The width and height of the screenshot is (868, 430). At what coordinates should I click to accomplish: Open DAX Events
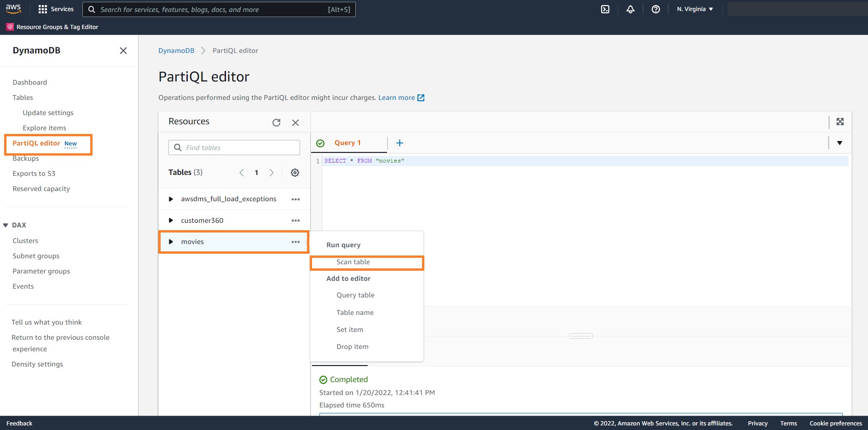[x=23, y=286]
